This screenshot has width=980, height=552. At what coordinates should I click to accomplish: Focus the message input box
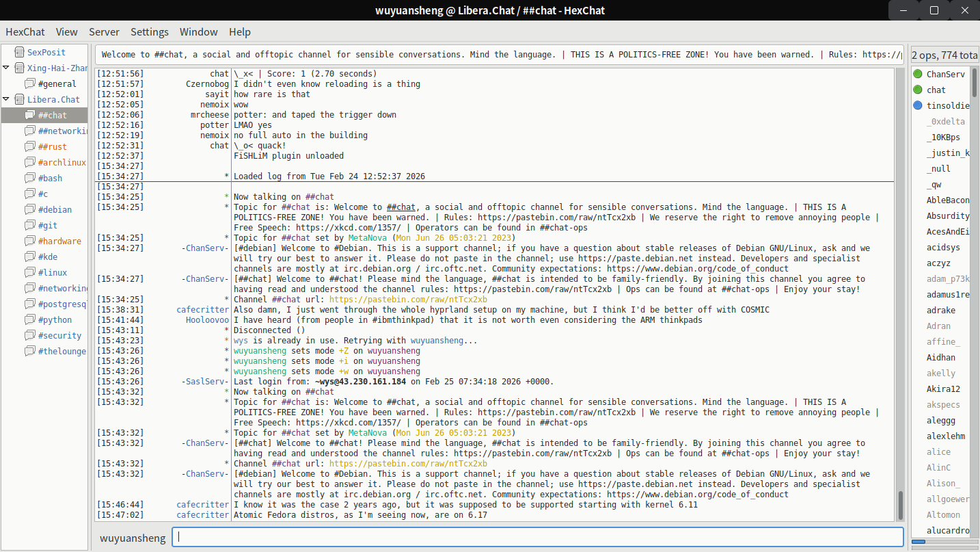[x=537, y=537]
